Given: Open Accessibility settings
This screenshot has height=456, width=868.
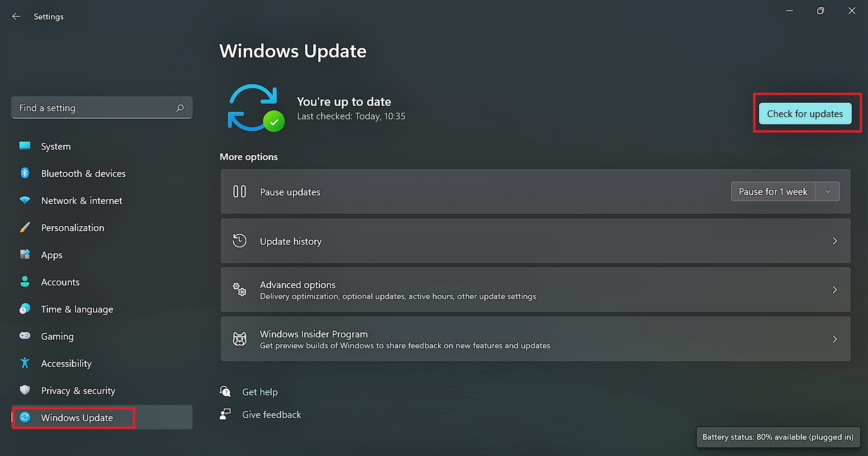Looking at the screenshot, I should (102, 363).
